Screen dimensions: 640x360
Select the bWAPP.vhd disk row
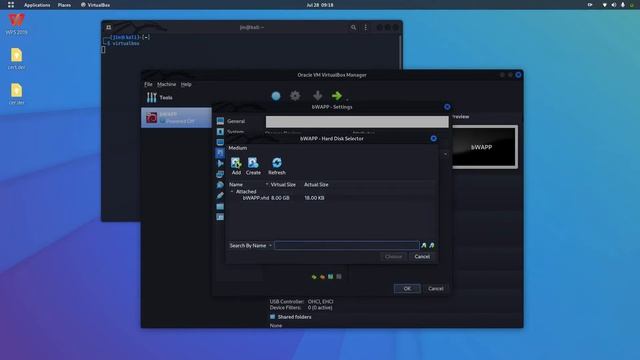tap(332, 198)
